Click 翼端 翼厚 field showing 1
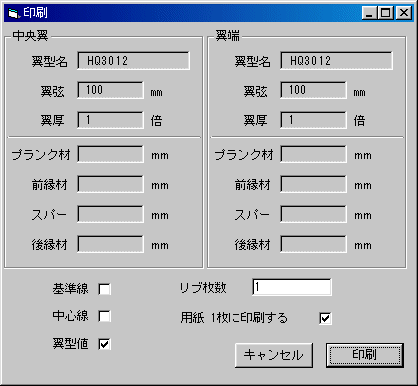This screenshot has width=418, height=386. tap(313, 120)
